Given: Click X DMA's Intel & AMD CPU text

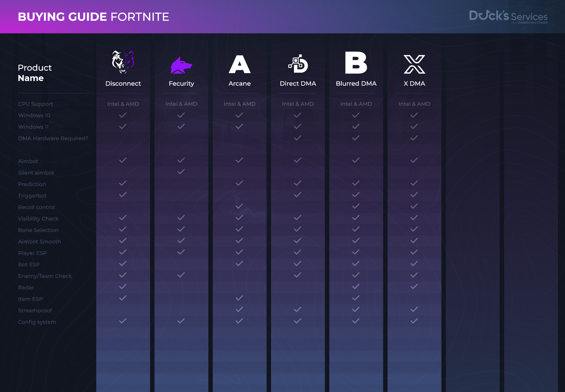Looking at the screenshot, I should point(414,104).
